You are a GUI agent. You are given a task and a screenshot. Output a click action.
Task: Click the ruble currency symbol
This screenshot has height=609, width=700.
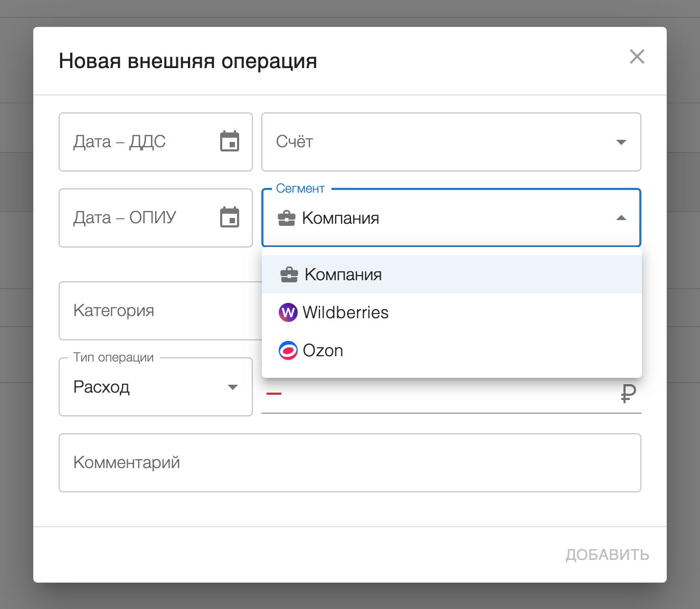point(628,393)
